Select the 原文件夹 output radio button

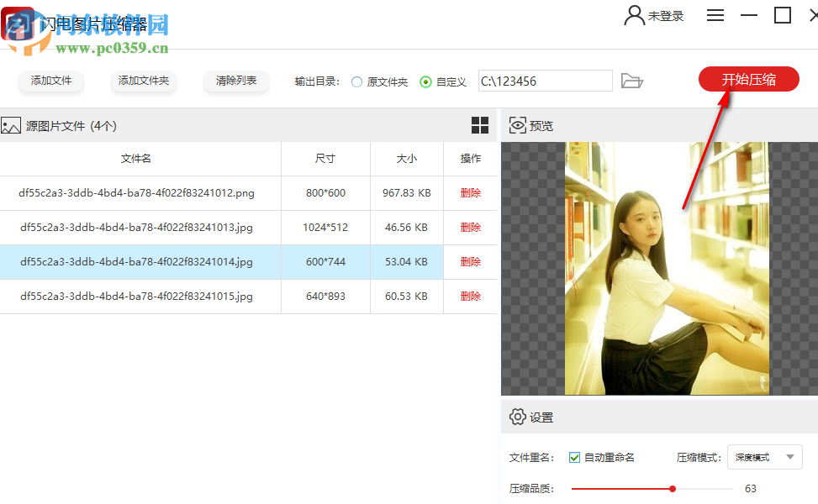356,81
